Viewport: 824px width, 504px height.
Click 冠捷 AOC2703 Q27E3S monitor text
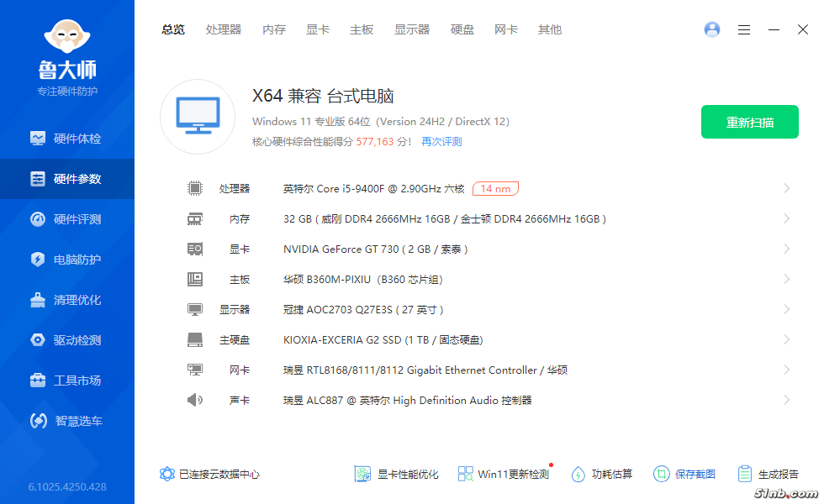pyautogui.click(x=363, y=310)
